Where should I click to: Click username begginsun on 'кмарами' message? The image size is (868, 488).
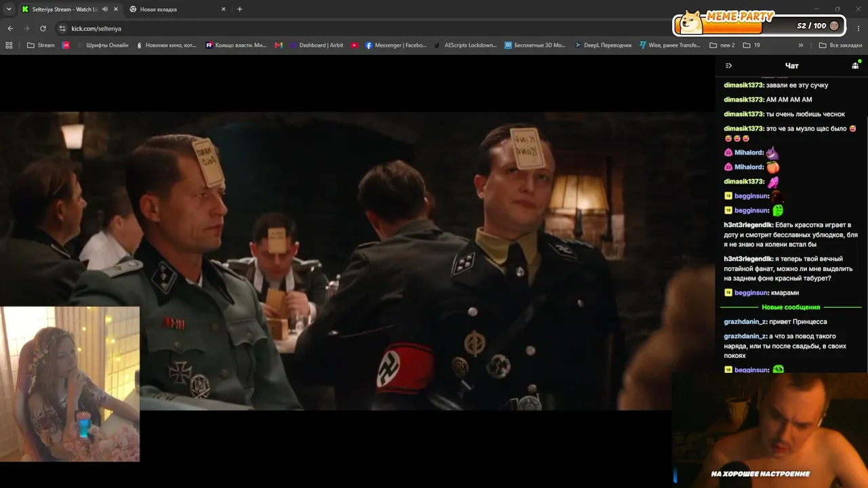click(751, 293)
